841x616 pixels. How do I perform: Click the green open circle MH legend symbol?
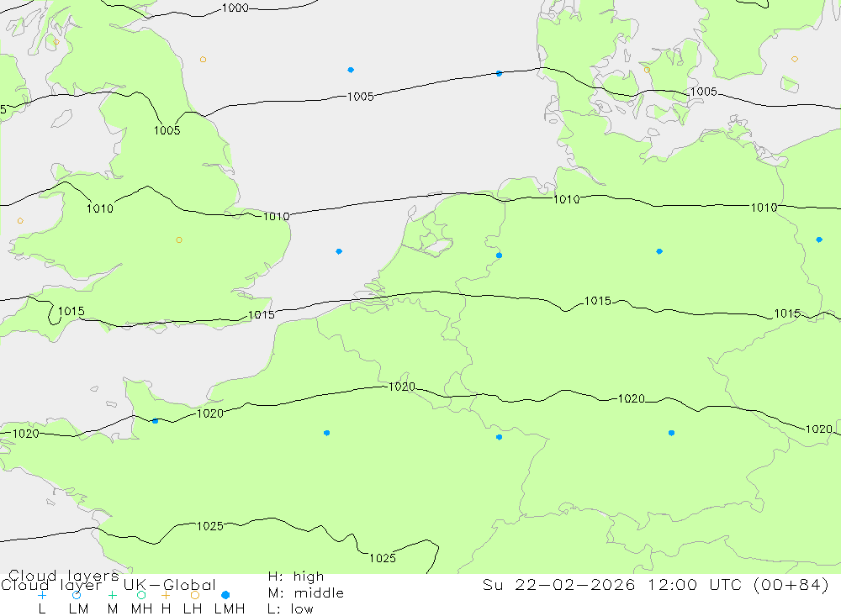[x=141, y=595]
